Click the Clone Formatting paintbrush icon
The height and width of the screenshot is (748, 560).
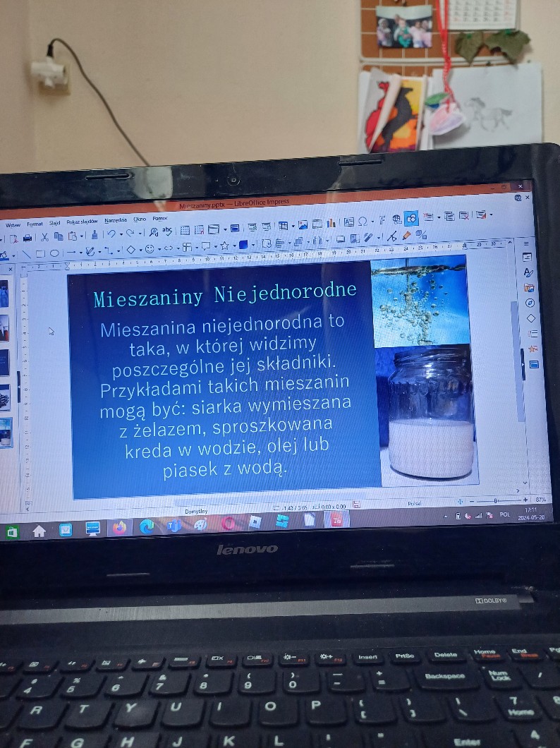94,236
